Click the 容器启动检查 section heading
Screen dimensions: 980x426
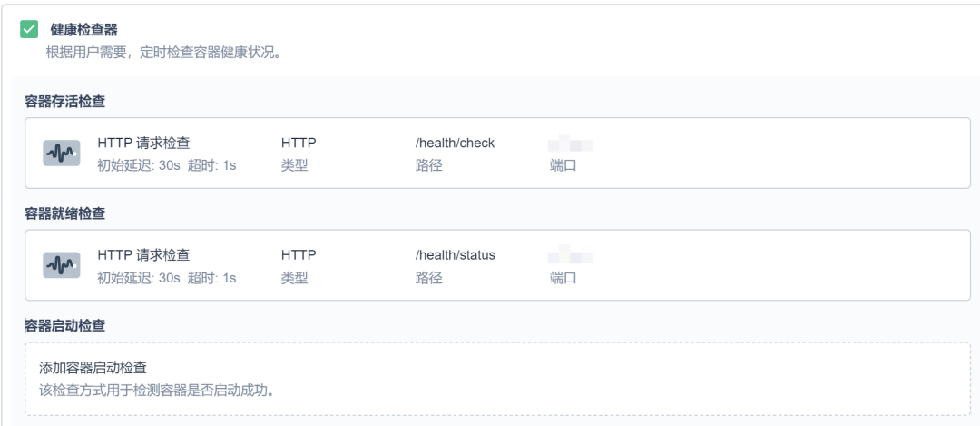coord(65,326)
